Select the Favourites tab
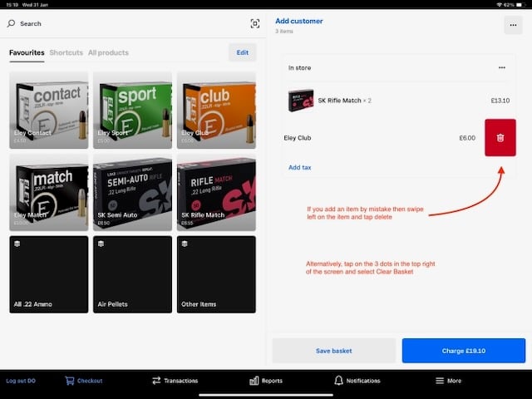 pos(27,53)
